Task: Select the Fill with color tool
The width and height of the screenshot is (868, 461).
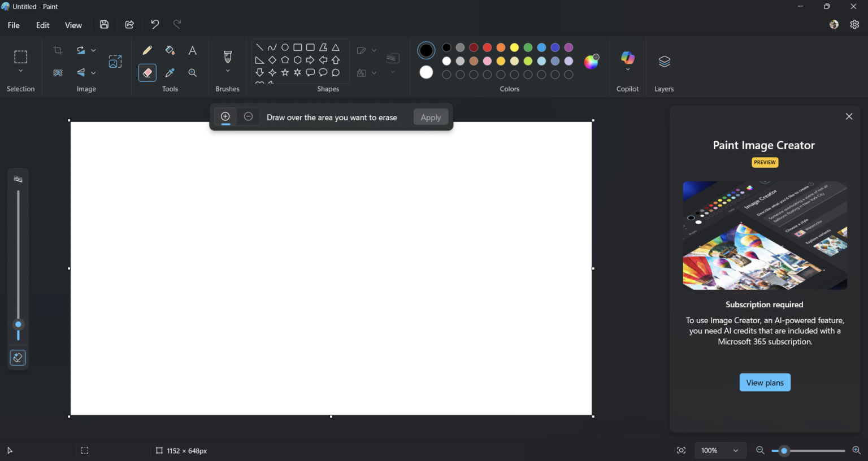Action: pyautogui.click(x=170, y=50)
